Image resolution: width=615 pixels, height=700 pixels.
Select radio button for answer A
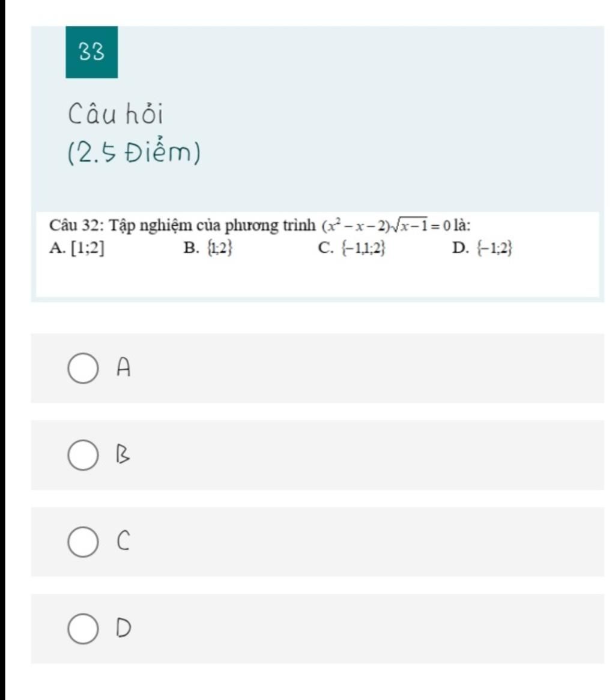(83, 368)
